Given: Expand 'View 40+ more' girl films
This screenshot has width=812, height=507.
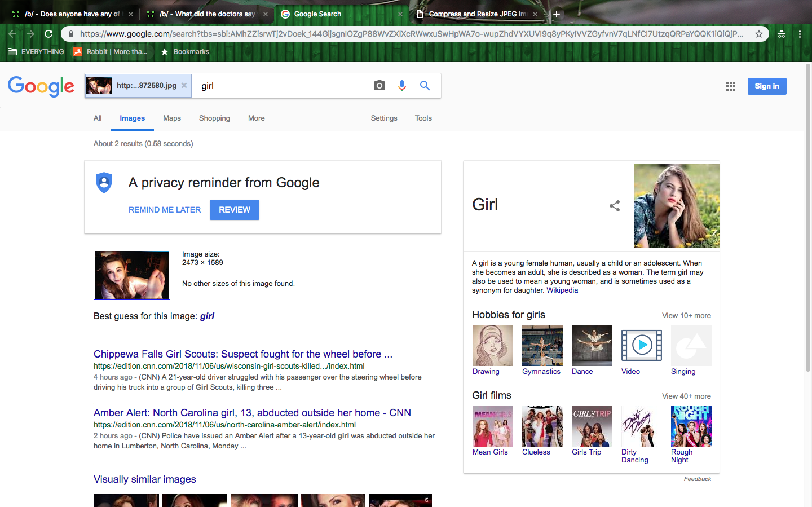Looking at the screenshot, I should pos(686,396).
